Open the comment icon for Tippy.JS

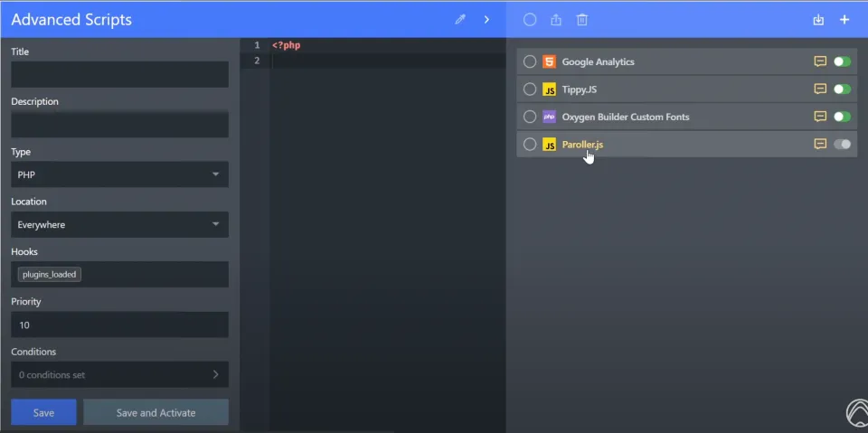[820, 89]
